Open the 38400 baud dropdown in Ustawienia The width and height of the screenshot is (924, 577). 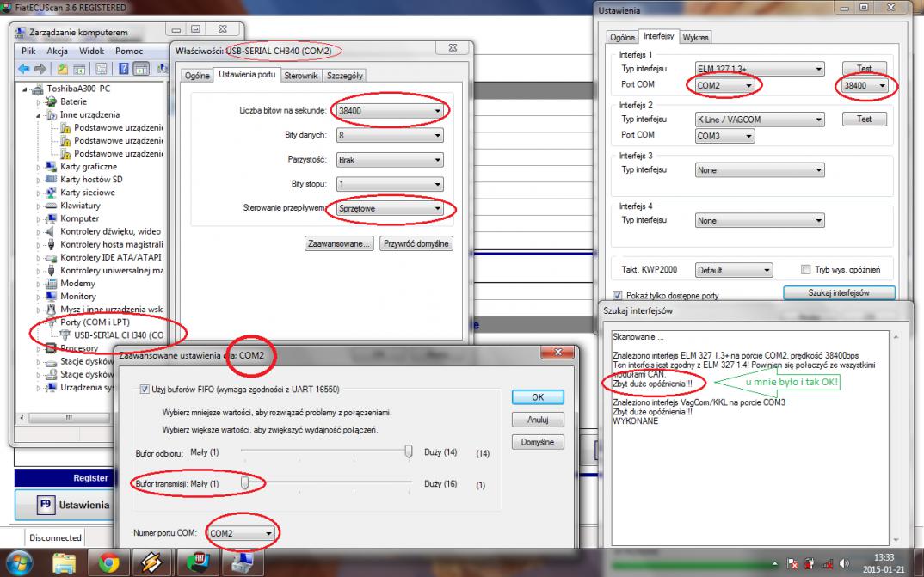click(x=865, y=85)
